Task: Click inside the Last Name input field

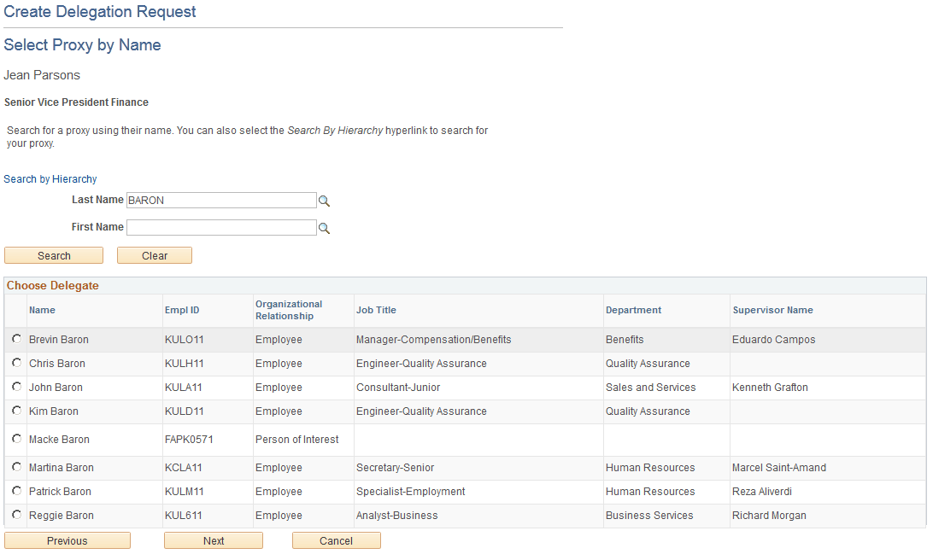Action: click(x=221, y=200)
